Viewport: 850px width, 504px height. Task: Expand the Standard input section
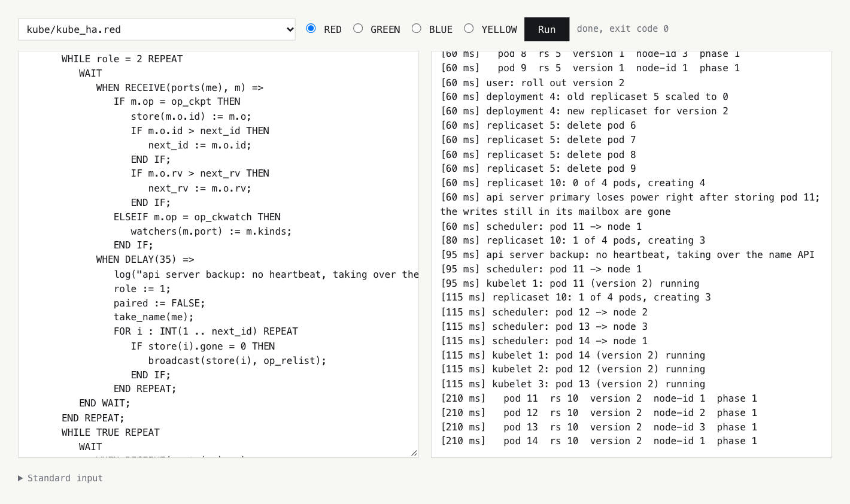[60, 478]
